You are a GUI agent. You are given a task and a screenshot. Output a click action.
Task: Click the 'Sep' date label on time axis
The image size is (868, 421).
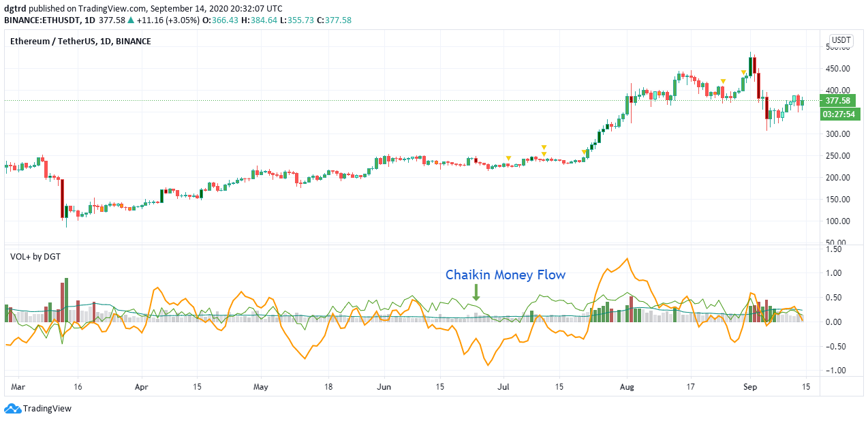[749, 386]
